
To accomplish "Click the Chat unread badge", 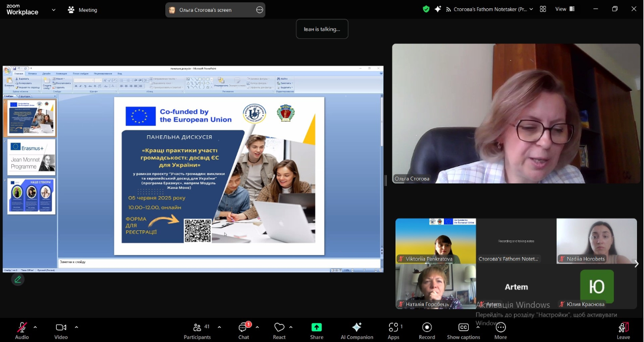I will point(249,324).
